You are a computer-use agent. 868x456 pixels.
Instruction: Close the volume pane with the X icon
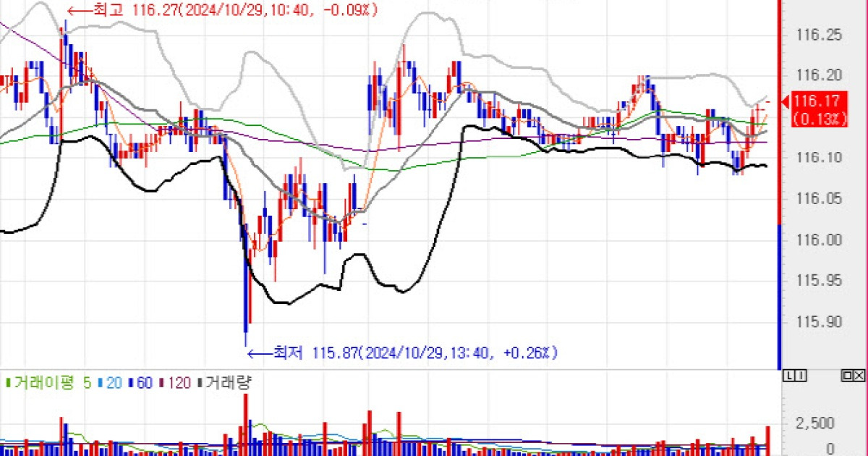(858, 375)
